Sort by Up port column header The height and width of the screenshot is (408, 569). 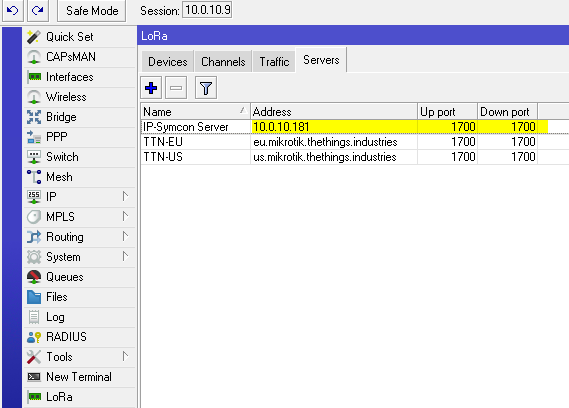click(x=447, y=111)
